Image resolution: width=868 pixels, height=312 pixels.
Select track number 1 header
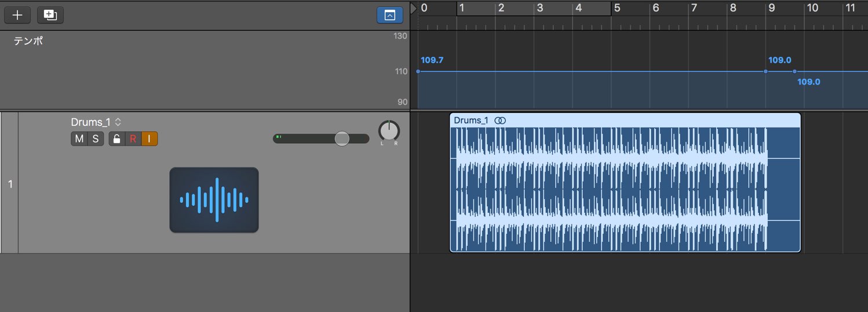tap(10, 184)
